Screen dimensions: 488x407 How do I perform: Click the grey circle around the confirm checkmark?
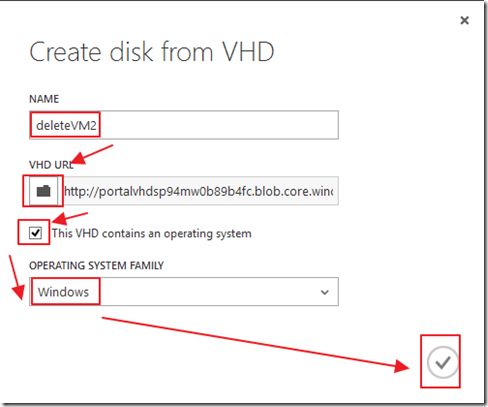443,362
